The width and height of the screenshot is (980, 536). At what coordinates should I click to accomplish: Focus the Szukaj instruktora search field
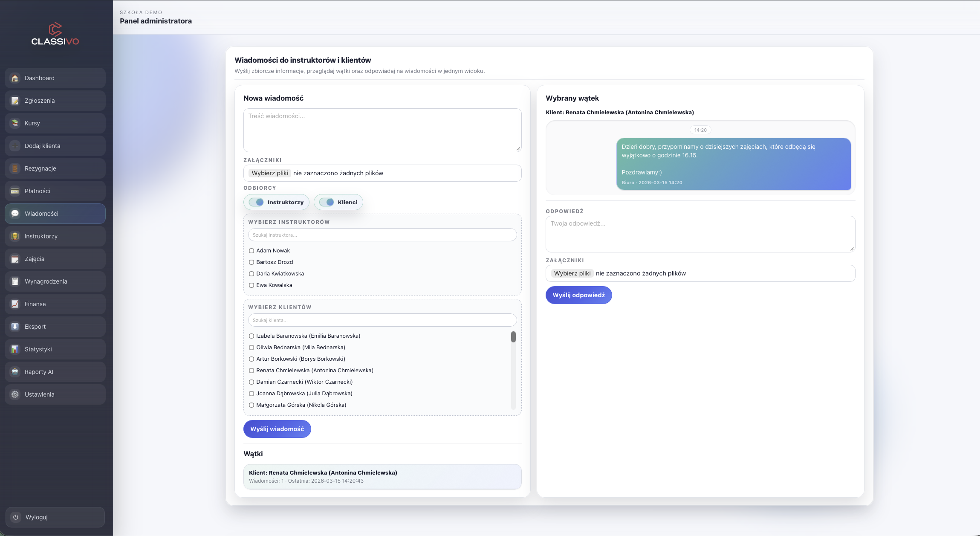click(x=382, y=235)
